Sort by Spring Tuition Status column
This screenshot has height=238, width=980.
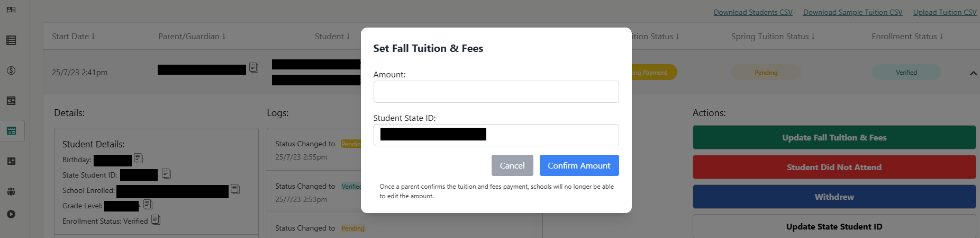tap(773, 37)
